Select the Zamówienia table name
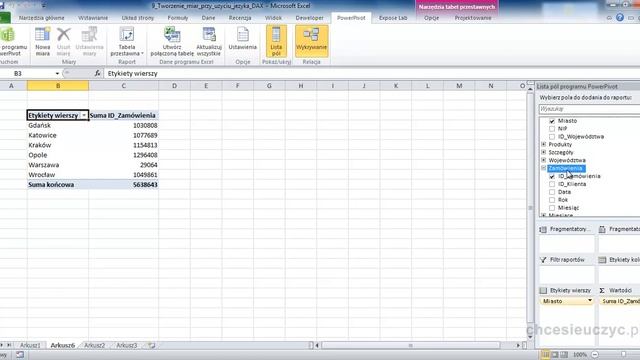This screenshot has width=640, height=360. (x=565, y=168)
